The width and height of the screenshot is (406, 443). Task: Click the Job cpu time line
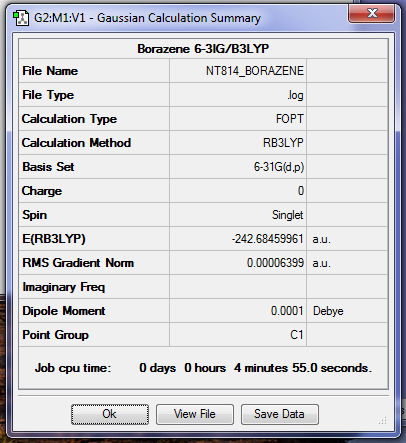tap(203, 368)
